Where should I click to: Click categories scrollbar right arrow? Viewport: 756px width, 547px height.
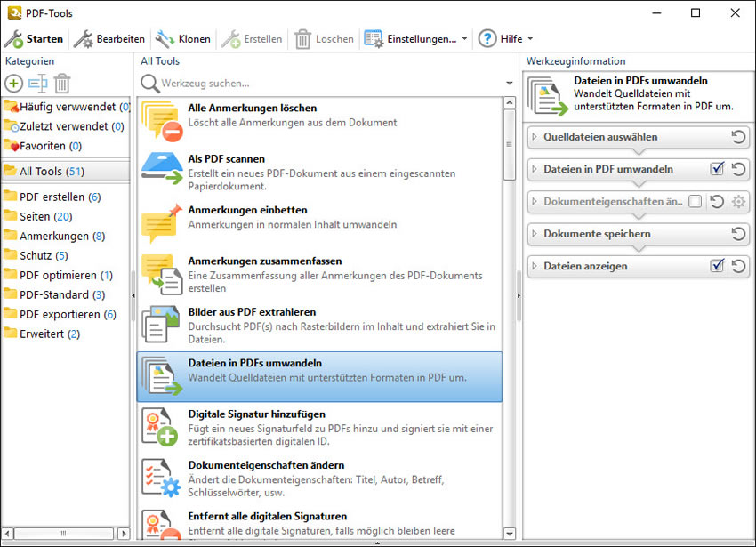coord(124,534)
